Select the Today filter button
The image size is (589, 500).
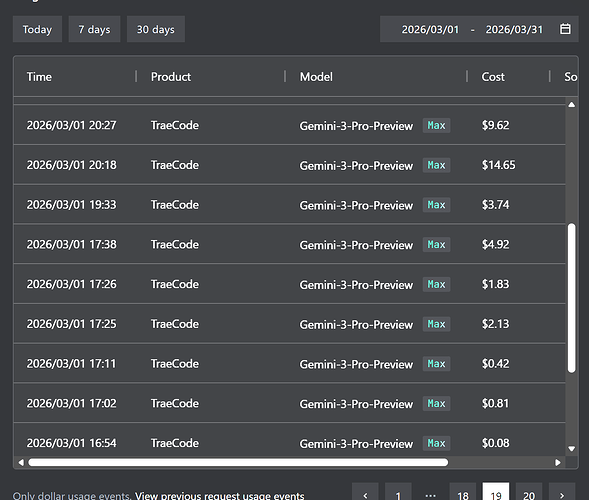click(37, 29)
